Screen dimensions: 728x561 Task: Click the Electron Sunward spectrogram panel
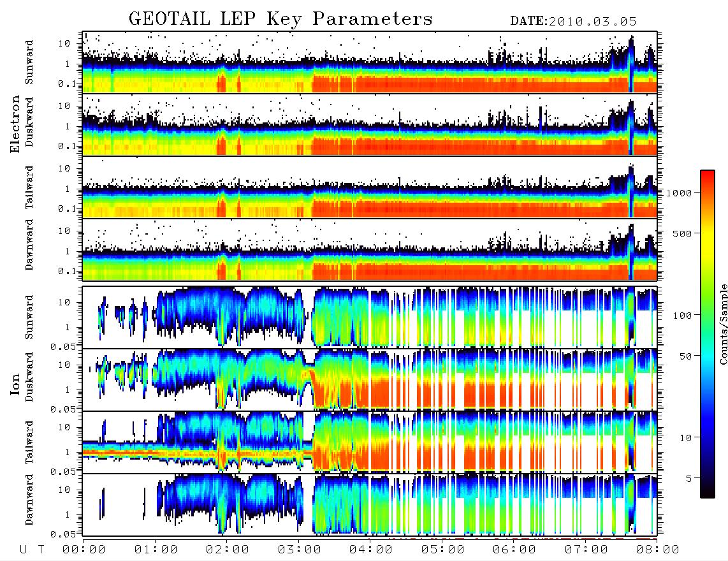tap(370, 62)
